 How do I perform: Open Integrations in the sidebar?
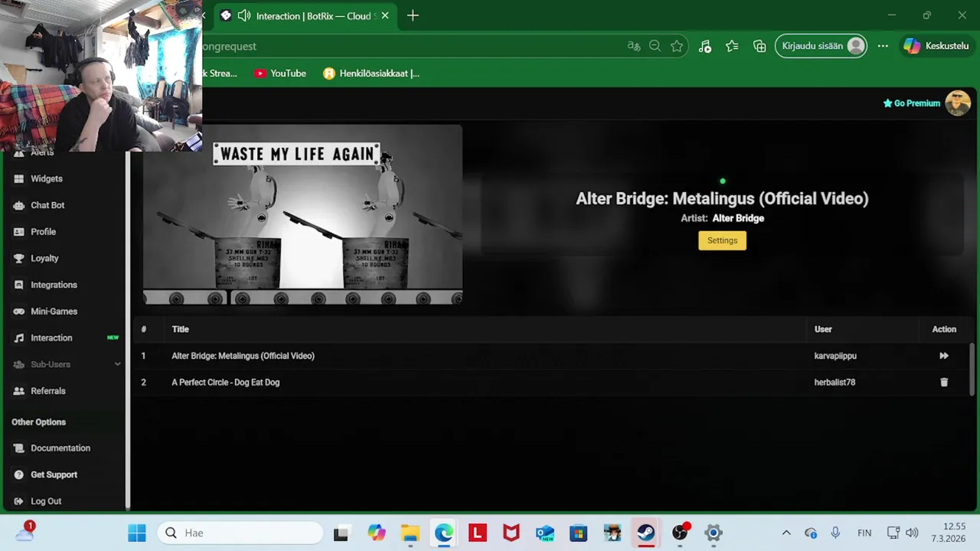tap(54, 285)
